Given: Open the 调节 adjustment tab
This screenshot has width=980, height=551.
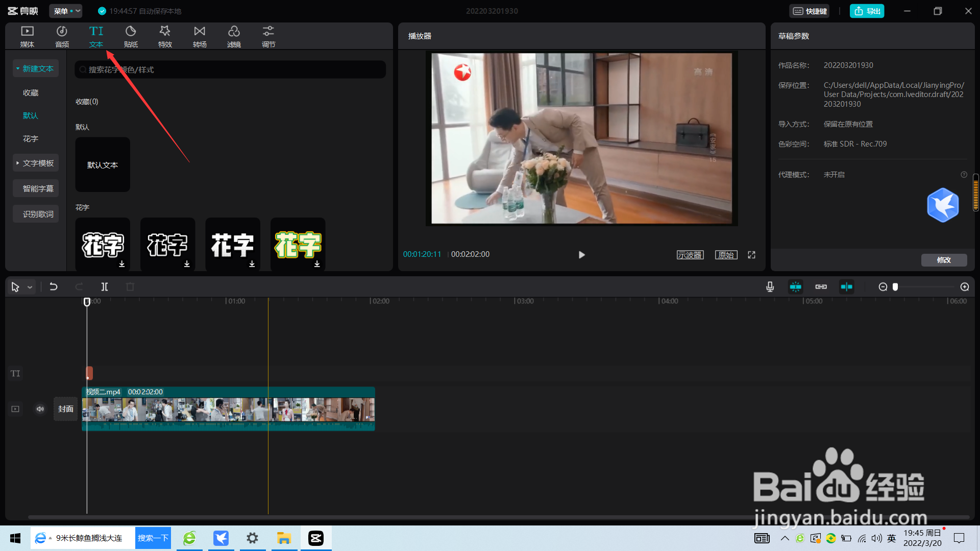Looking at the screenshot, I should tap(268, 36).
